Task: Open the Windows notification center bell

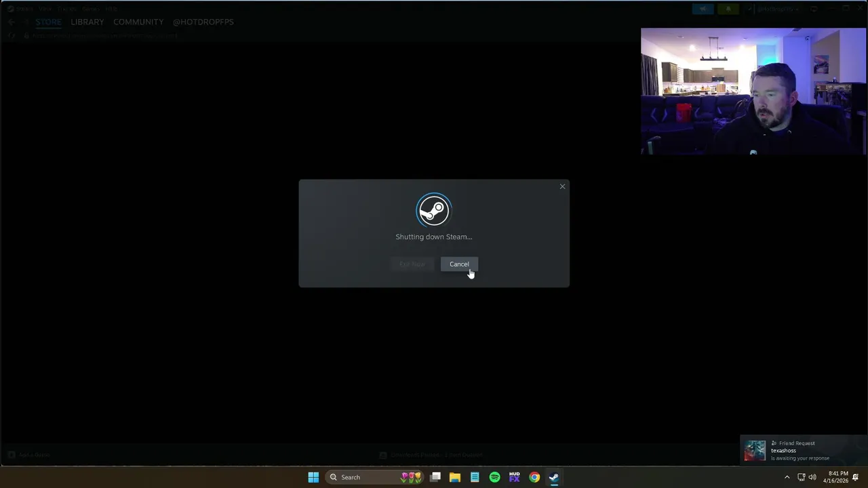Action: pyautogui.click(x=856, y=477)
